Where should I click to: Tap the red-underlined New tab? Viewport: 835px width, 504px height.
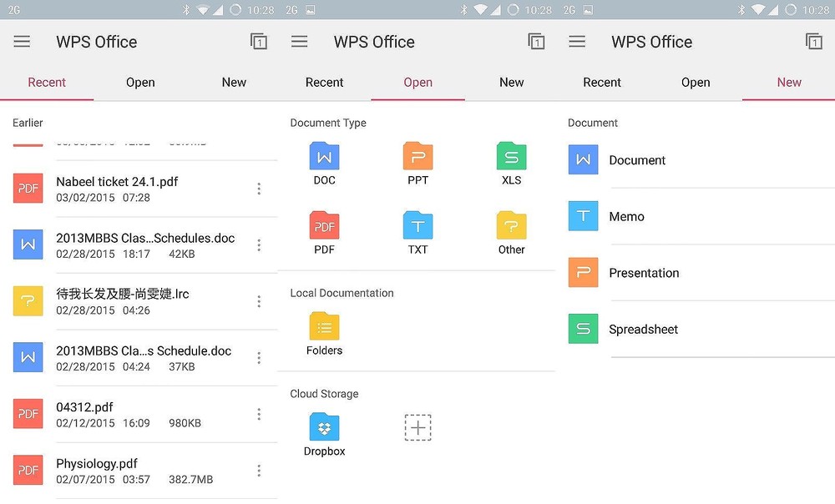coord(788,83)
